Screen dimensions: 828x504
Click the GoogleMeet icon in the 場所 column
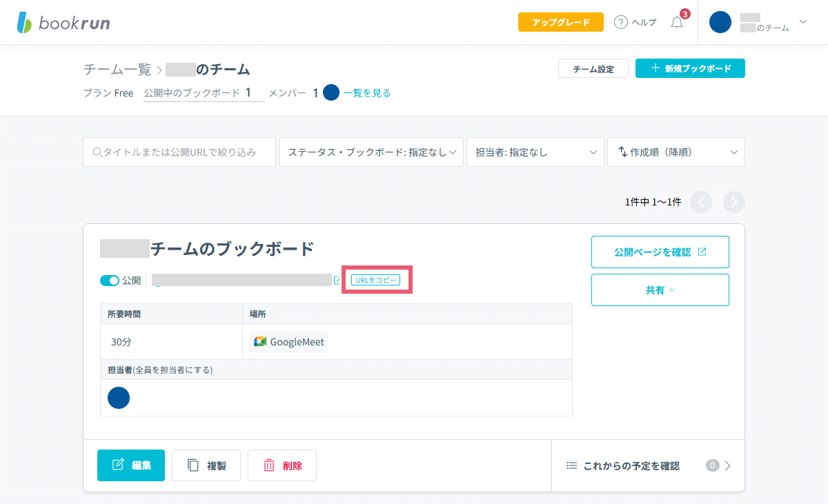[x=259, y=341]
